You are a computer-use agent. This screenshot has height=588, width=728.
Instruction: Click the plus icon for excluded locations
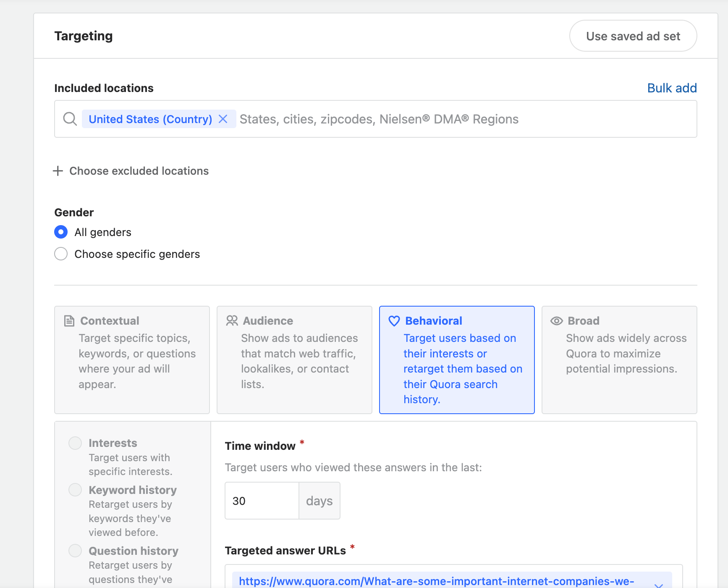click(x=58, y=171)
